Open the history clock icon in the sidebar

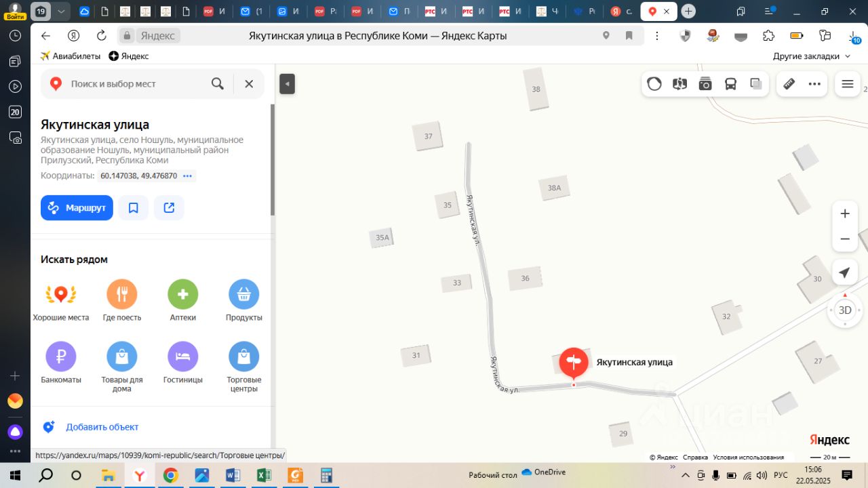tap(15, 35)
